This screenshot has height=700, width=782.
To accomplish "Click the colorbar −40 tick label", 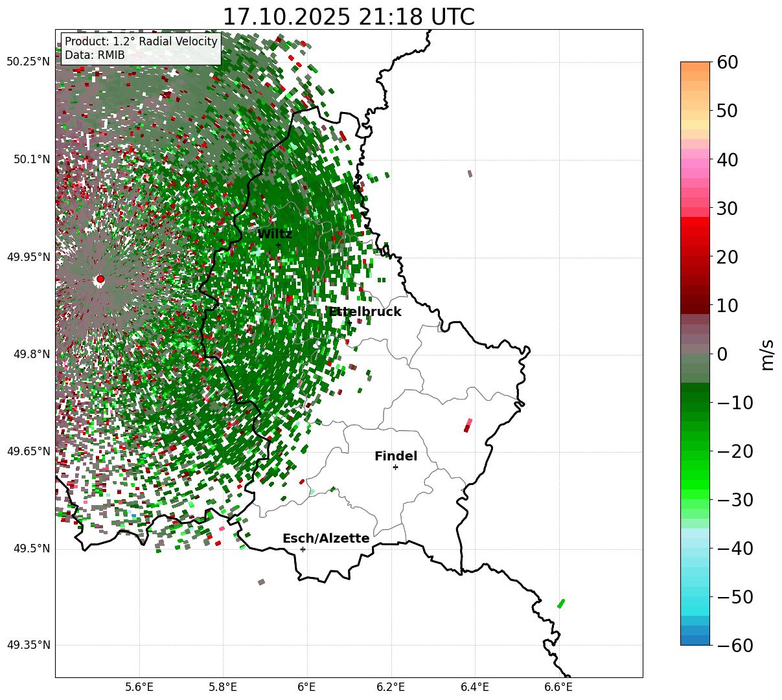I will click(x=735, y=548).
